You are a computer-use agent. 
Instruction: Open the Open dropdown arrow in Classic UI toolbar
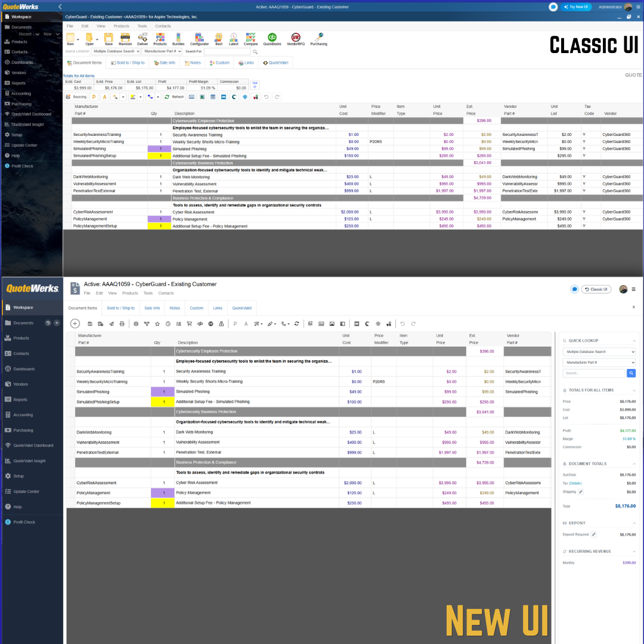click(97, 40)
